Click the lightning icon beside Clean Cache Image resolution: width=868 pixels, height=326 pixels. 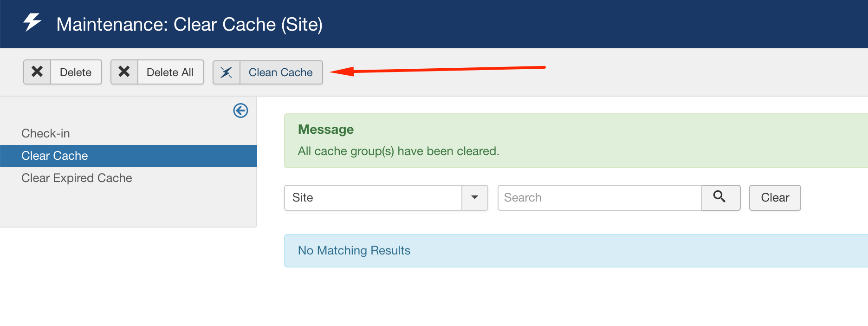[227, 72]
